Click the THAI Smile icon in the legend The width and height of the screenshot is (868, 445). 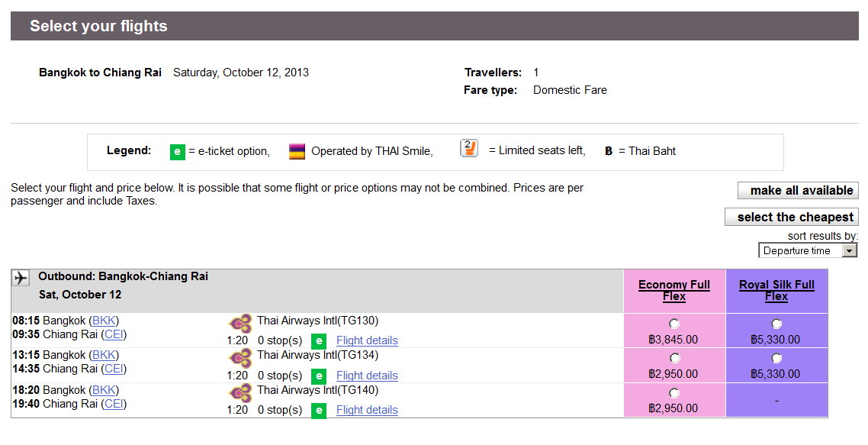tap(297, 151)
